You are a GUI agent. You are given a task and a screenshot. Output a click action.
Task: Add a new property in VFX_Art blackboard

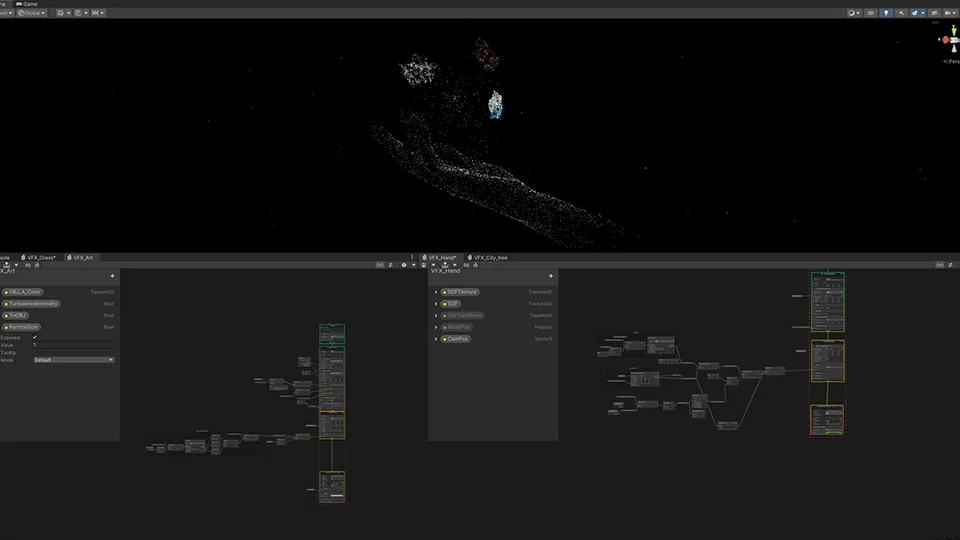click(112, 276)
